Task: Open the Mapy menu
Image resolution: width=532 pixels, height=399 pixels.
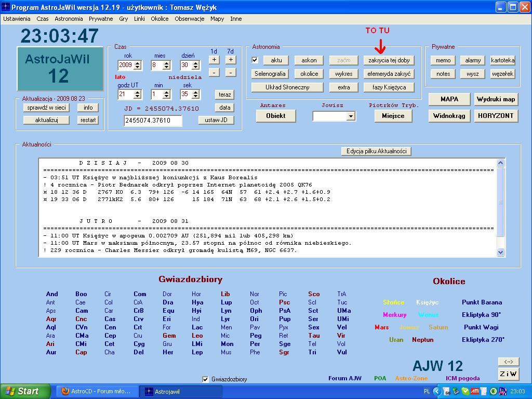Action: tap(217, 19)
